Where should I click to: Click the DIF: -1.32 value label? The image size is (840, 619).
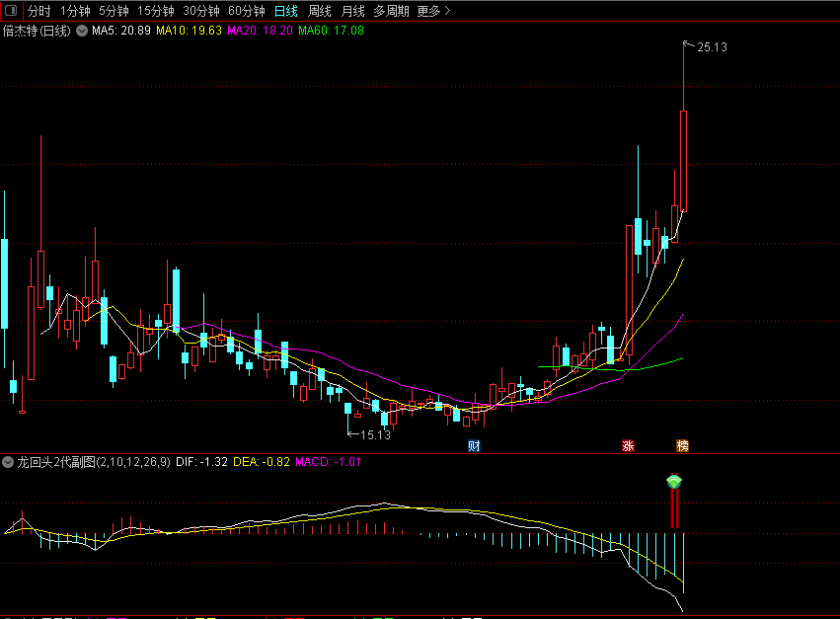click(x=201, y=462)
